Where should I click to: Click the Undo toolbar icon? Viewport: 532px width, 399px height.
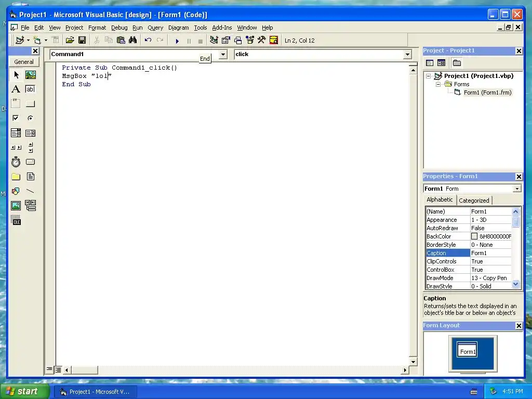coord(148,41)
